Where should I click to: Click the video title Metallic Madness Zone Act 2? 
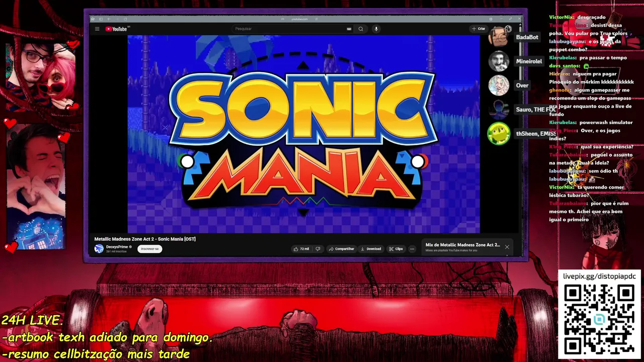tap(145, 239)
